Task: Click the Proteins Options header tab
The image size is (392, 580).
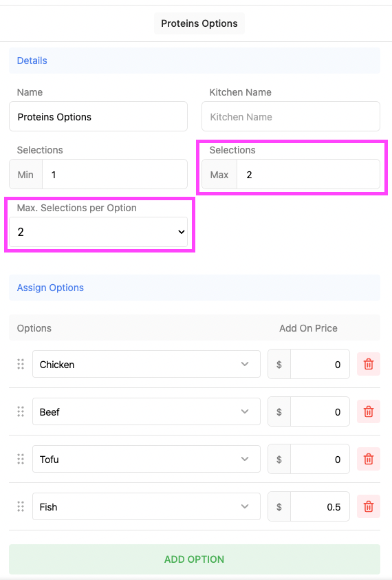Action: point(199,23)
